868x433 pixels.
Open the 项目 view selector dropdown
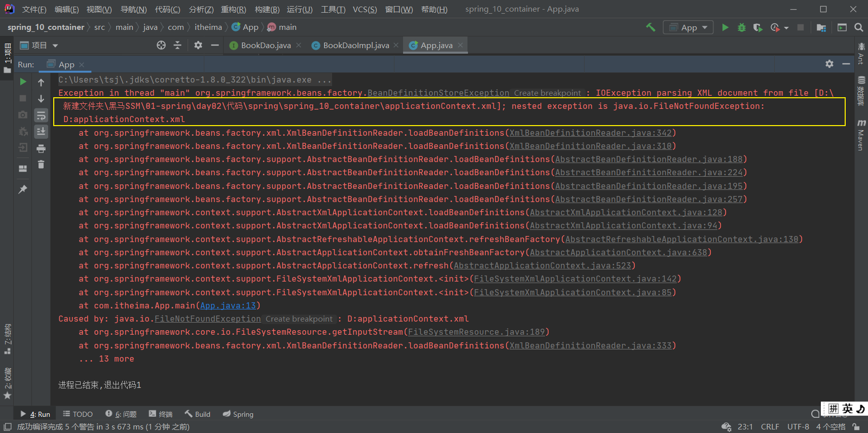[39, 46]
